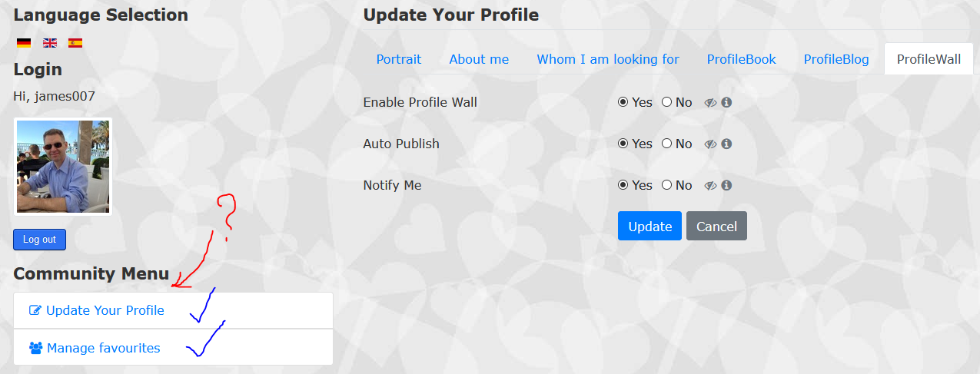
Task: Click the james007 profile photo thumbnail
Action: (x=63, y=167)
